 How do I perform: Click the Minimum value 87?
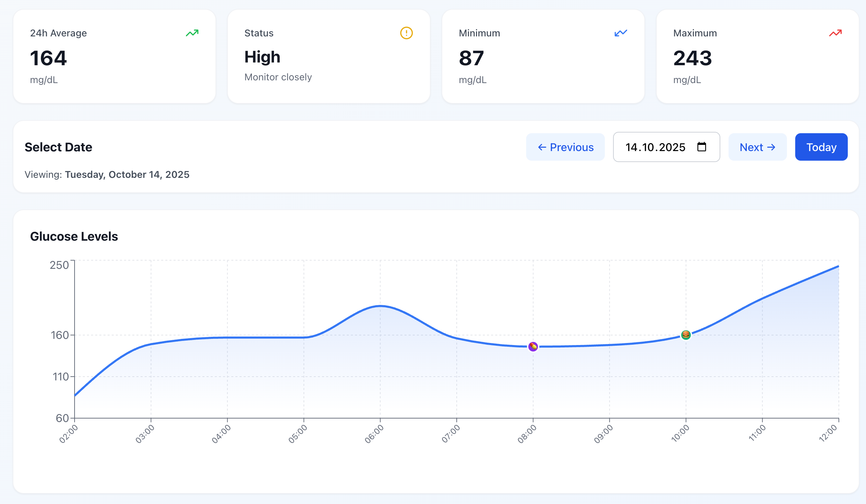tap(471, 58)
